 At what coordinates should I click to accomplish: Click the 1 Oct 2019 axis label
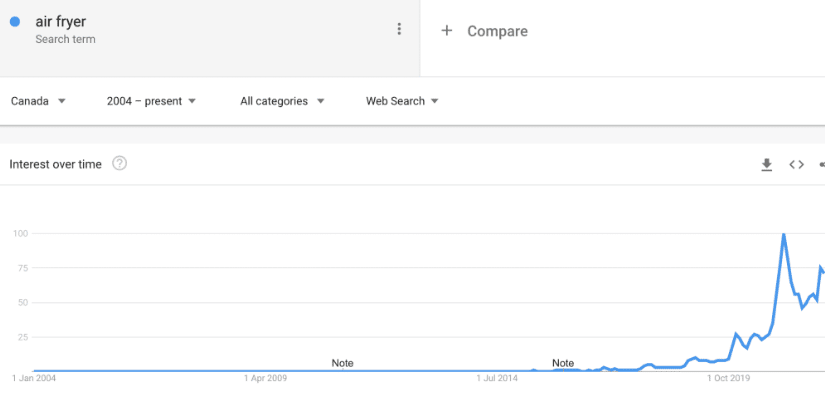click(x=729, y=378)
